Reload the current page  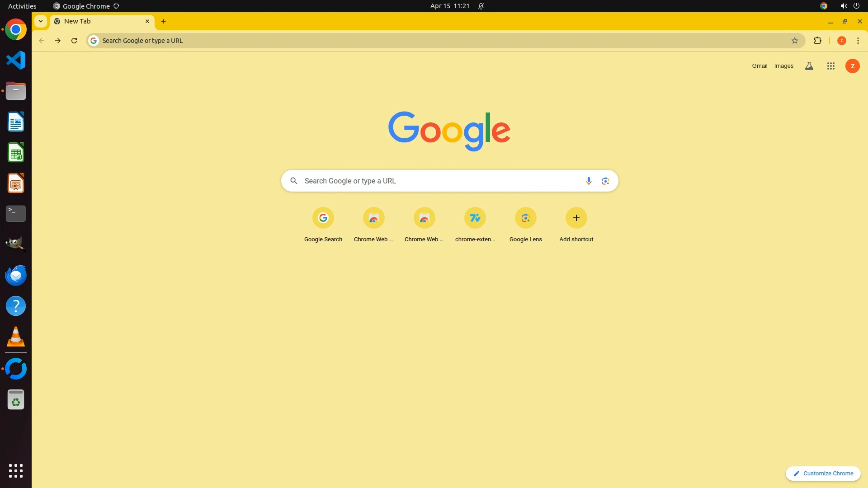[74, 41]
